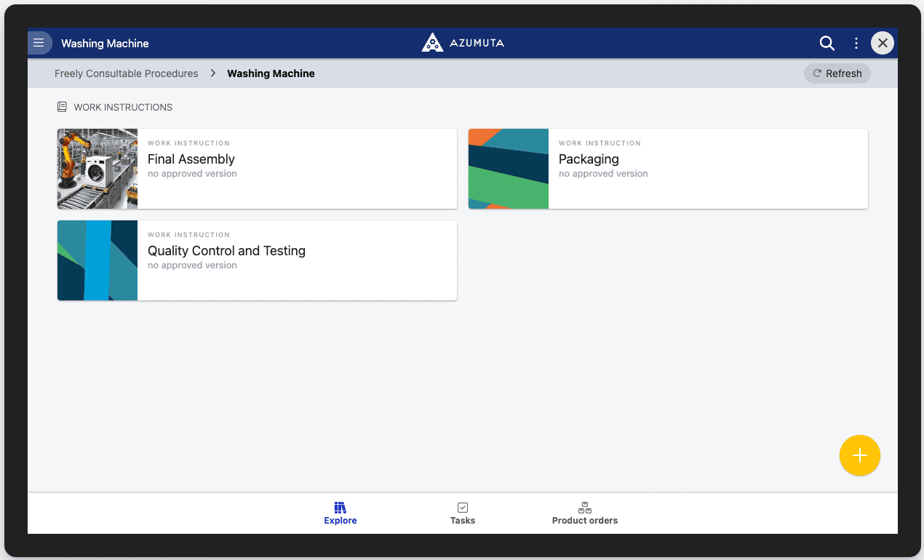The height and width of the screenshot is (560, 924).
Task: Open the Final Assembly work instruction title
Action: 191,159
